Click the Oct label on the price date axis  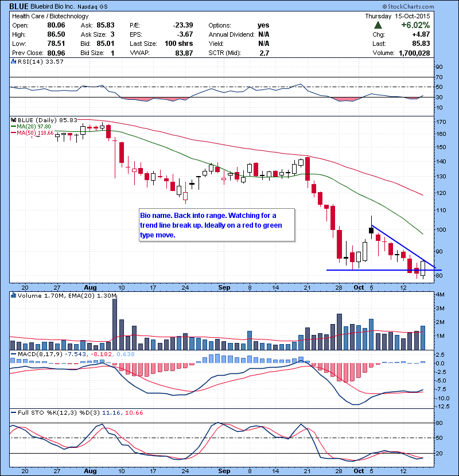tap(359, 287)
